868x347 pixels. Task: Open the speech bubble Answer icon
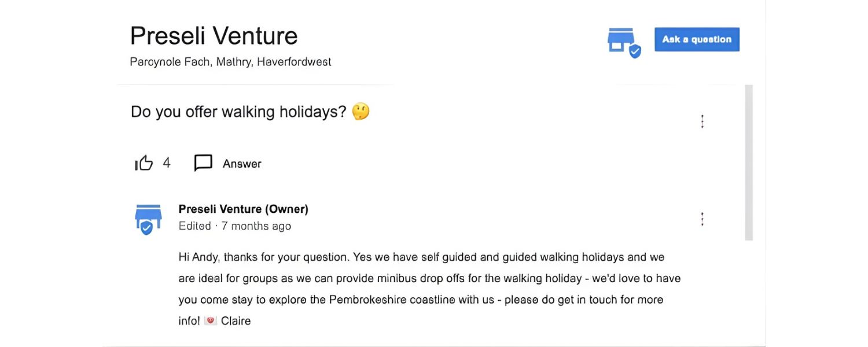click(203, 163)
